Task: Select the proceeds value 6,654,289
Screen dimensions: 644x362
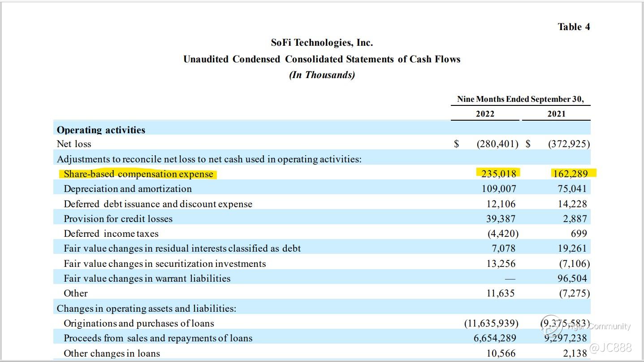Action: tap(495, 338)
